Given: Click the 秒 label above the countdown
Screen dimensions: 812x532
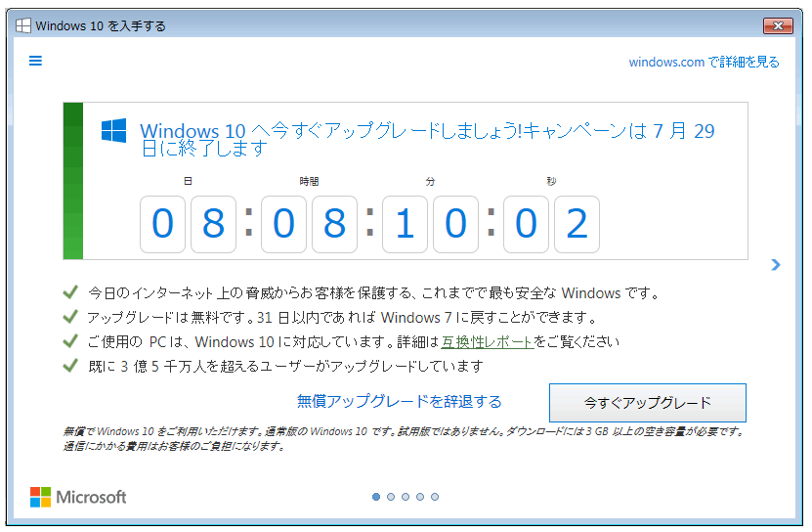Looking at the screenshot, I should click(x=551, y=182).
